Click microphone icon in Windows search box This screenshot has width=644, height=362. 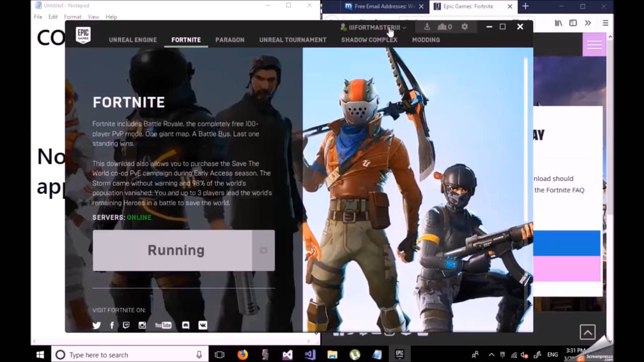[x=199, y=354]
